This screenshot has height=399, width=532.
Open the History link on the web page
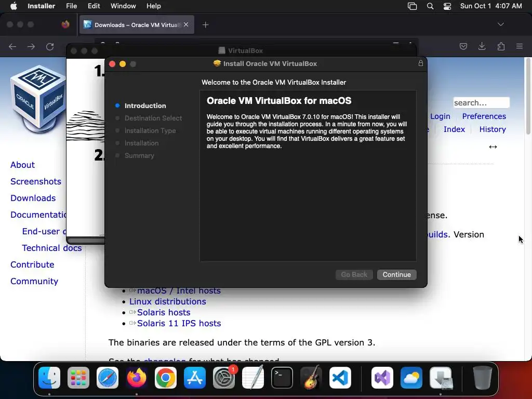(493, 129)
